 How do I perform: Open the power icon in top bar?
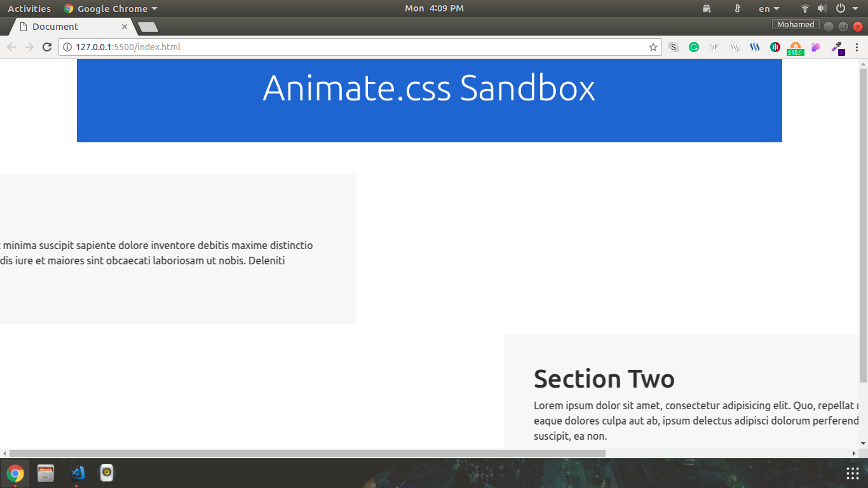click(x=841, y=9)
